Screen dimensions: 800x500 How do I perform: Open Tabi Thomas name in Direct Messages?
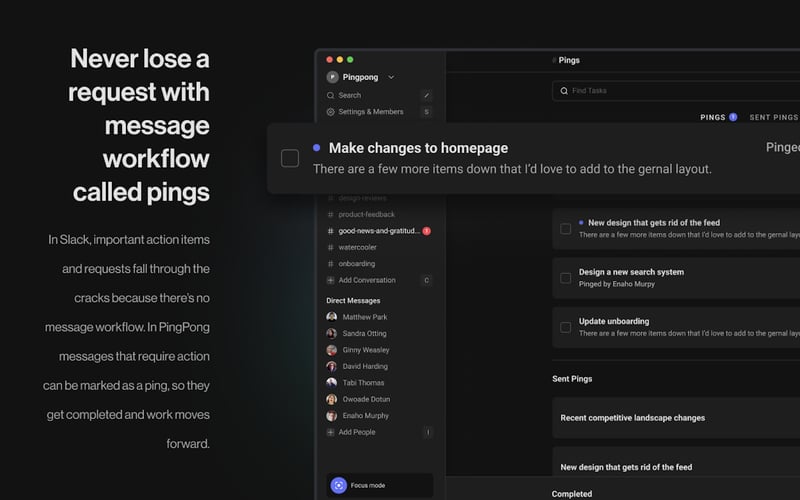(363, 383)
